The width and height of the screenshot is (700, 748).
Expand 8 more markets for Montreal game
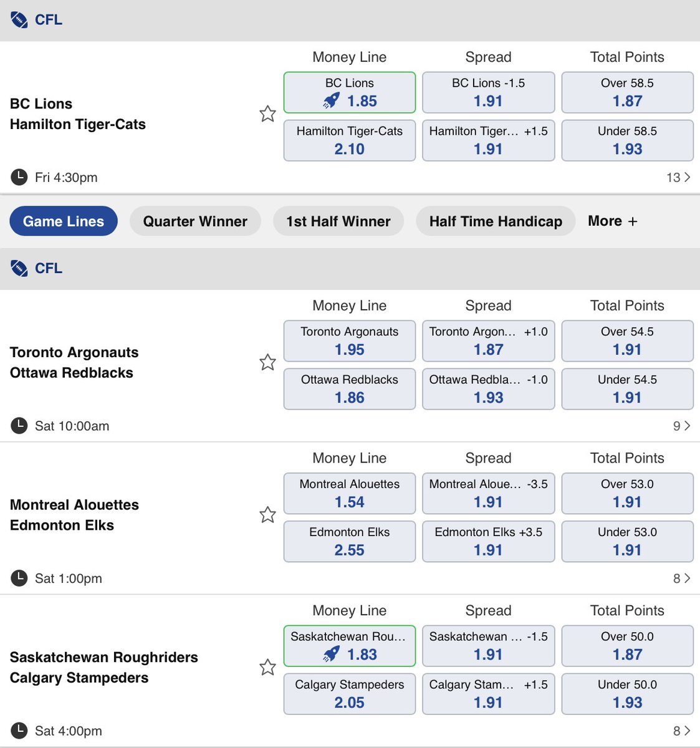click(681, 578)
